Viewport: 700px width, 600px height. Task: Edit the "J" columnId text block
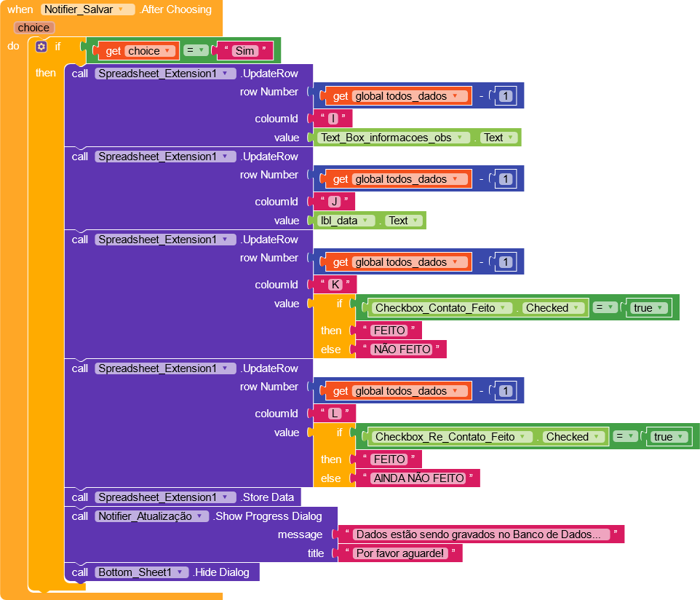coord(335,202)
